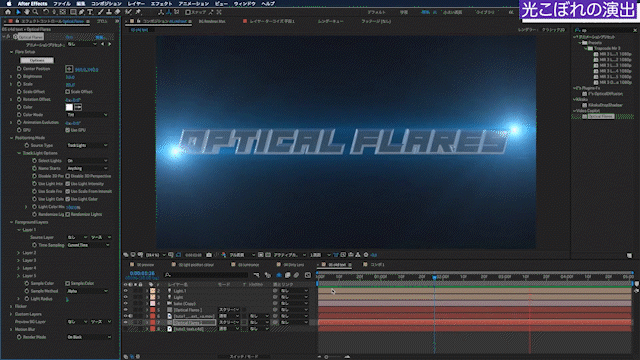Click the Options button in Flare Setup
The image size is (640, 360).
tap(37, 60)
